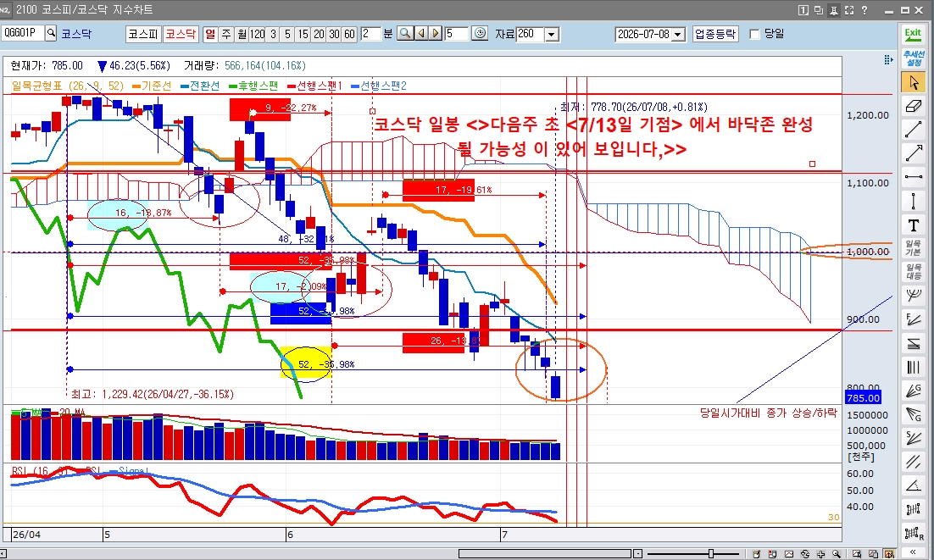This screenshot has width=934, height=560.
Task: Open the date 2026-07-08 dropdown
Action: [x=678, y=35]
